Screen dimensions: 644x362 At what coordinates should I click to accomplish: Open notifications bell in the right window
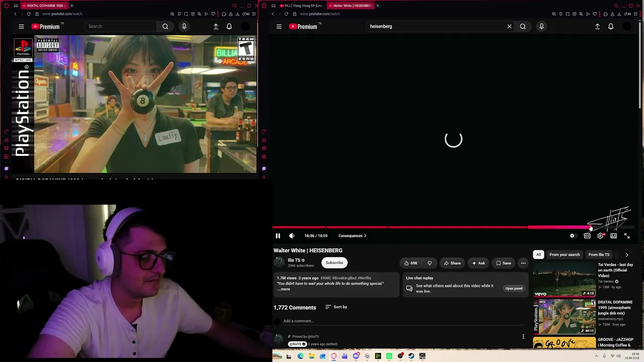point(611,27)
